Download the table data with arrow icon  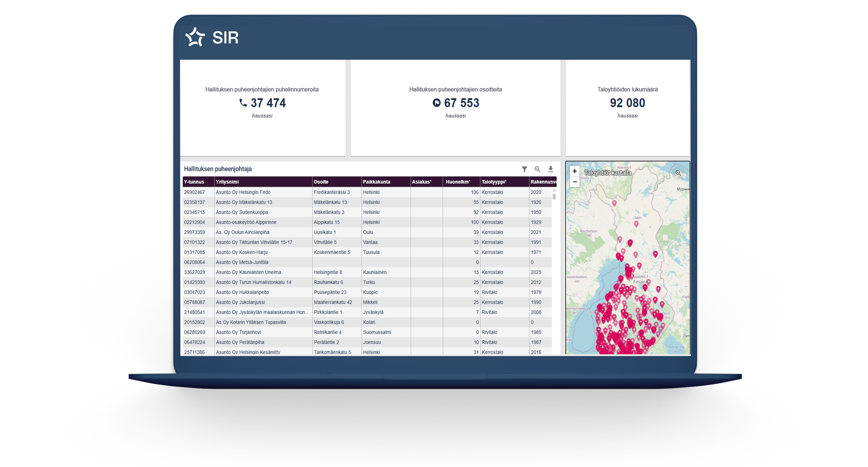pos(550,169)
